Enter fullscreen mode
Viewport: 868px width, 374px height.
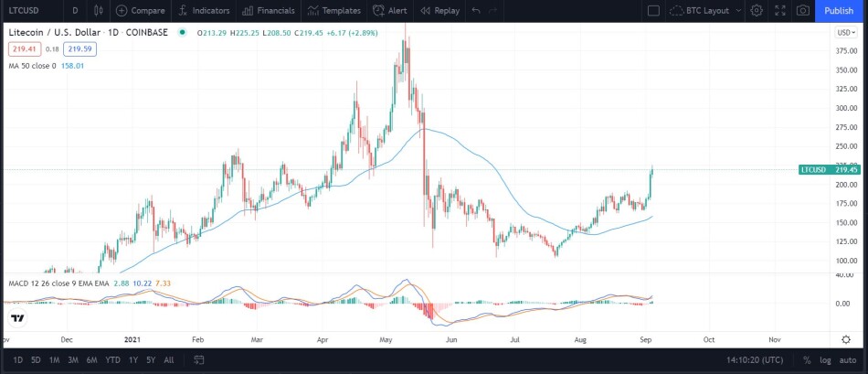(x=780, y=11)
